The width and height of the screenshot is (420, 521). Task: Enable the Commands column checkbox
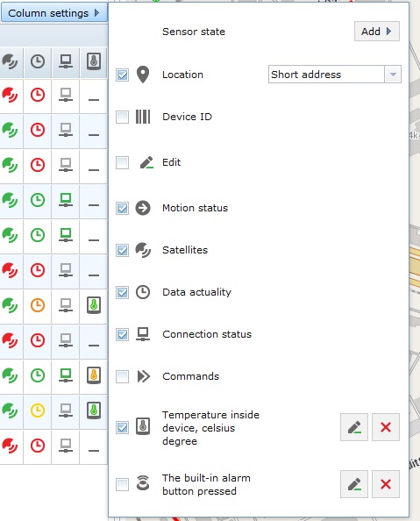tap(122, 377)
